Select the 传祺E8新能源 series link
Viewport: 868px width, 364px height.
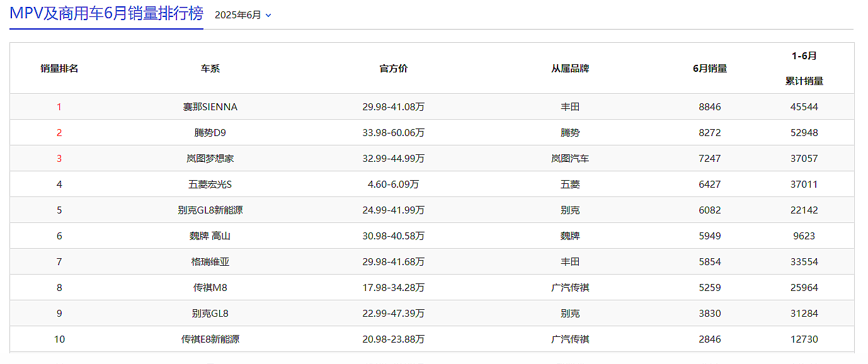pos(210,339)
